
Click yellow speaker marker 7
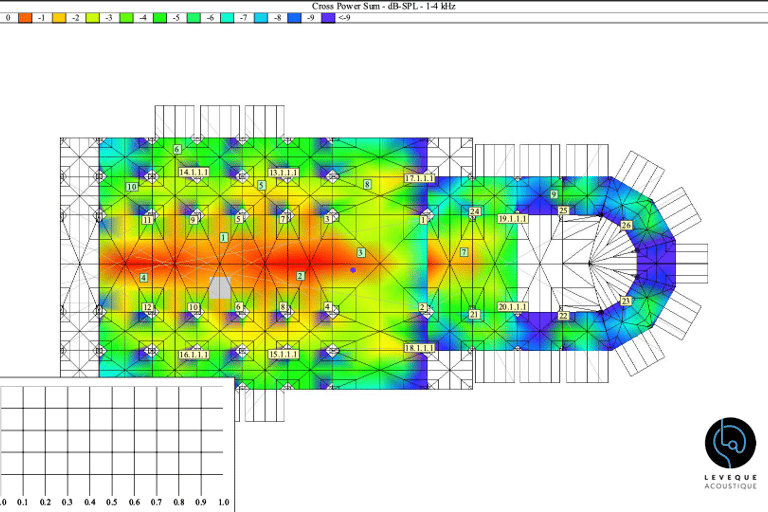(x=283, y=219)
